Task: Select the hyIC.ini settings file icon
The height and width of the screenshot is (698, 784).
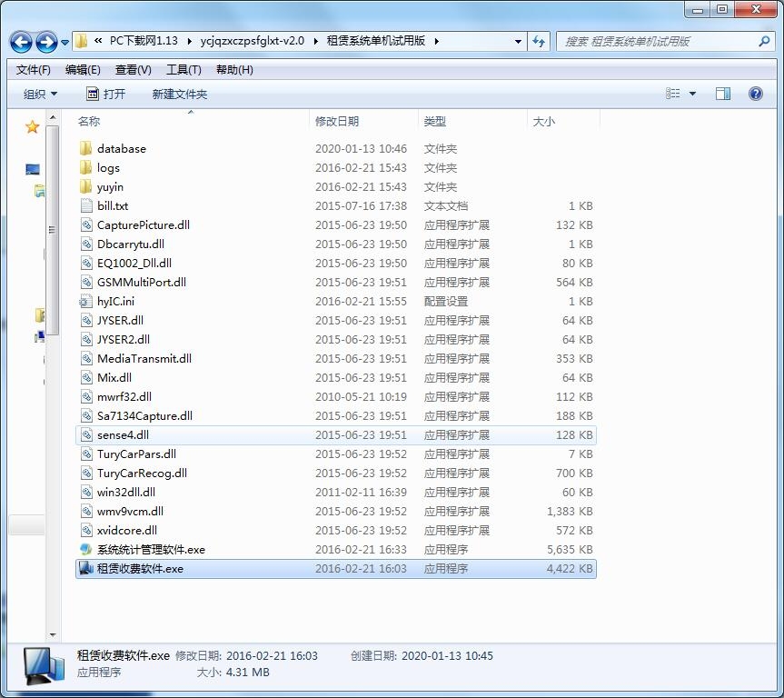Action: coord(86,301)
